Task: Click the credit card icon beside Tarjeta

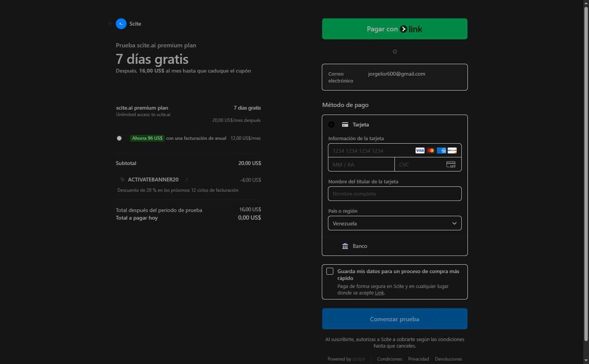Action: 345,125
